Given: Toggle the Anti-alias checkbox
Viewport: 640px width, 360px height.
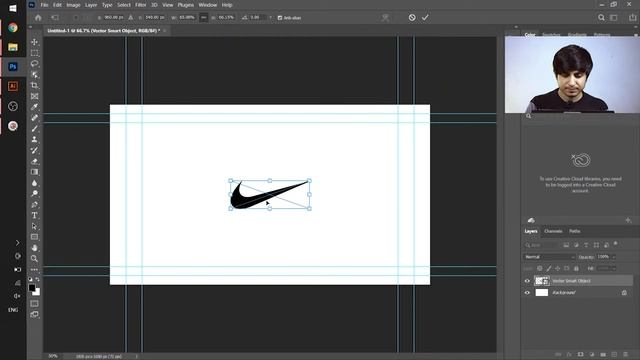Looking at the screenshot, I should coord(280,18).
